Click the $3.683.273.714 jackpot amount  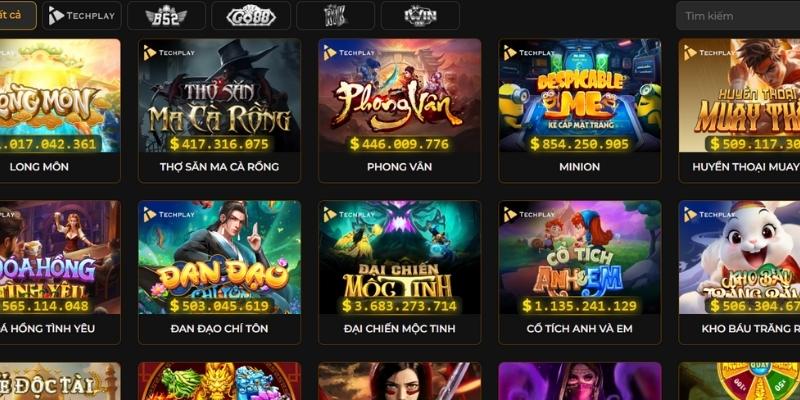(x=399, y=306)
